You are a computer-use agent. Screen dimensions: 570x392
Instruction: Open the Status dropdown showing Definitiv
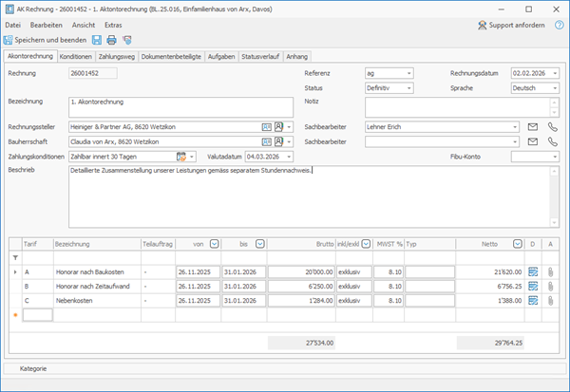pos(408,88)
